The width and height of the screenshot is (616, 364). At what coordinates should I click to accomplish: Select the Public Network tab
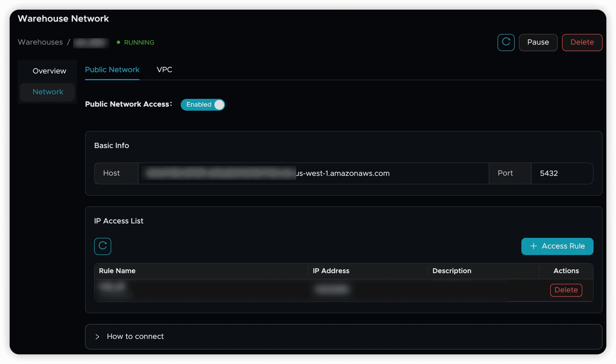112,70
